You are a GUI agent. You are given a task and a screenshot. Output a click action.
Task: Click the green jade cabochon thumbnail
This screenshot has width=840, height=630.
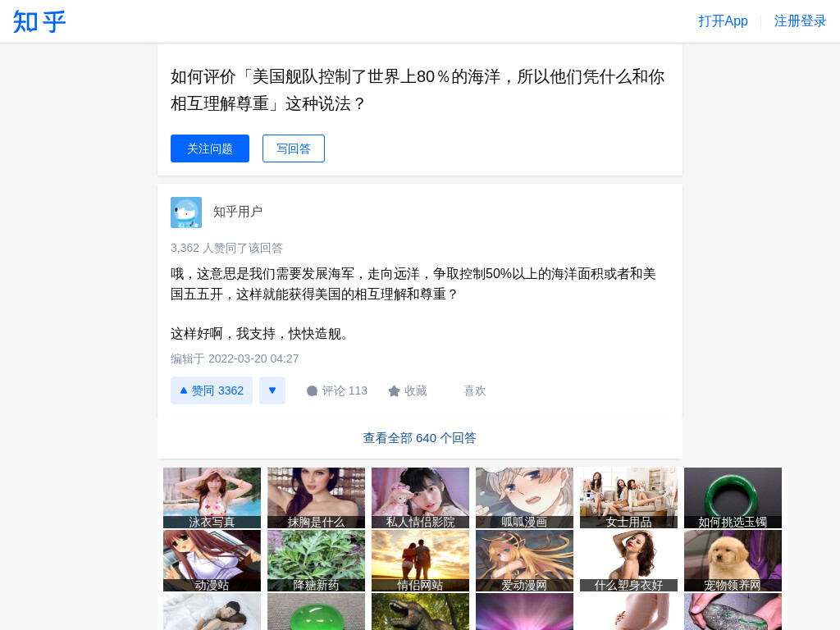click(316, 612)
